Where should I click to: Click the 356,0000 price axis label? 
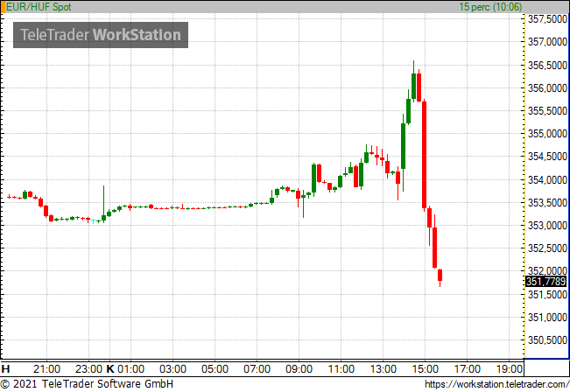pyautogui.click(x=547, y=87)
